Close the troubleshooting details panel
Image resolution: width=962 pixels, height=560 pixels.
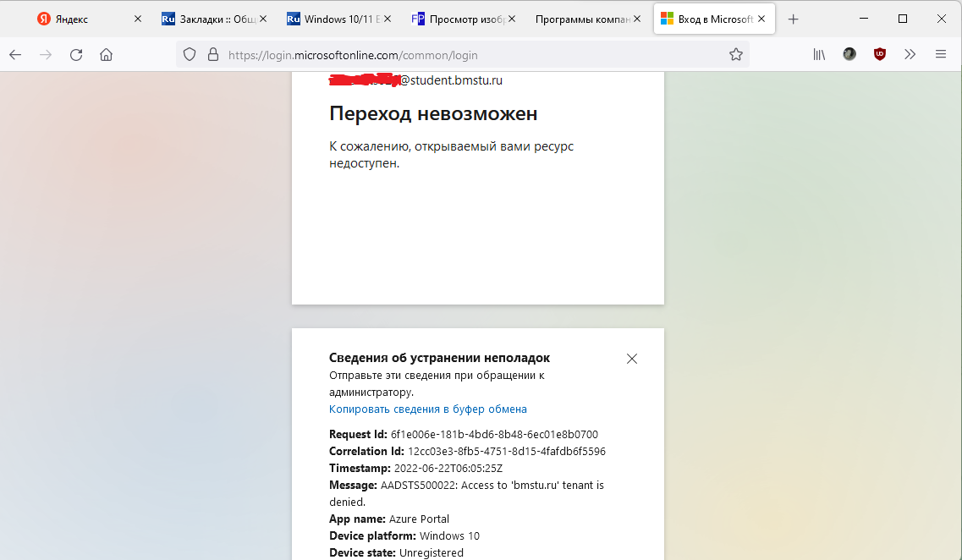click(632, 359)
